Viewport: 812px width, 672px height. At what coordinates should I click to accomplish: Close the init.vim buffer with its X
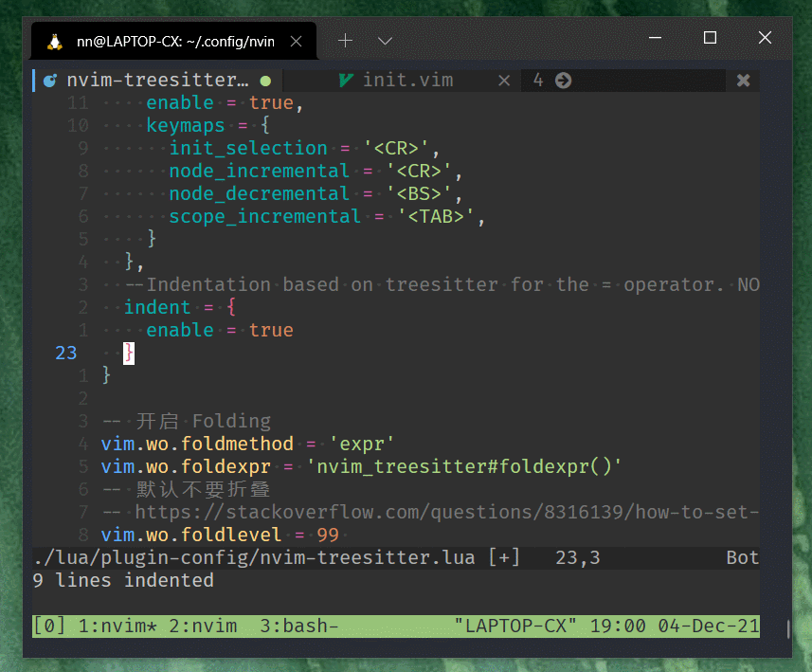coord(504,80)
